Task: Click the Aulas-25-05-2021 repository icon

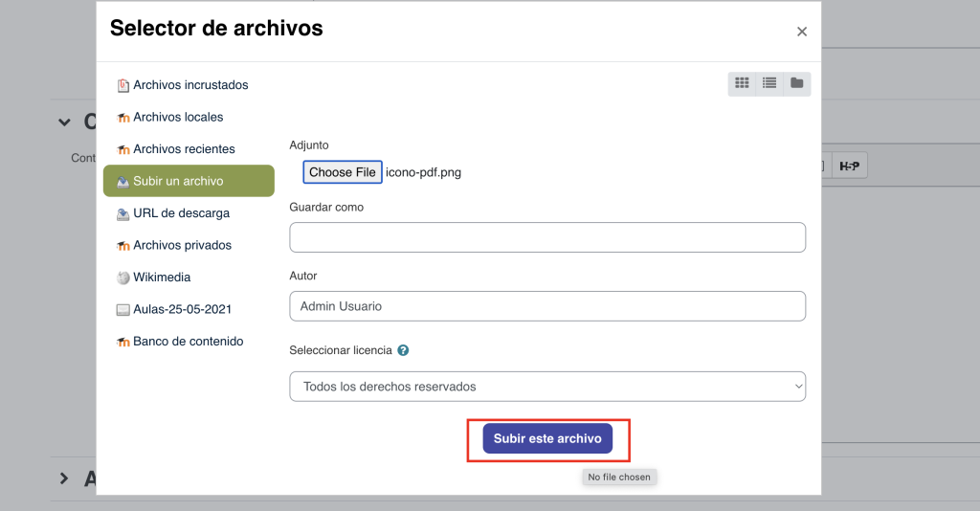Action: pos(122,310)
